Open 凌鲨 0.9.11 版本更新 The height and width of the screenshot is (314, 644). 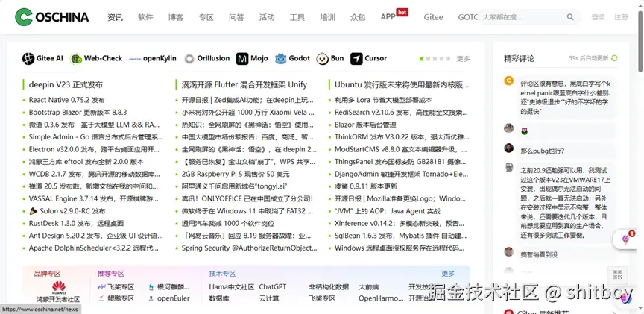[x=366, y=186]
